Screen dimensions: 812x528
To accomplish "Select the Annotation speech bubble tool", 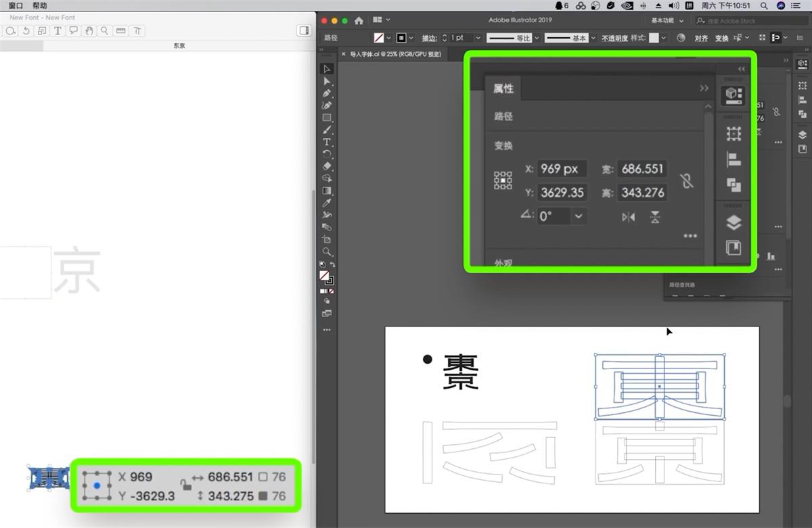I will [x=73, y=31].
